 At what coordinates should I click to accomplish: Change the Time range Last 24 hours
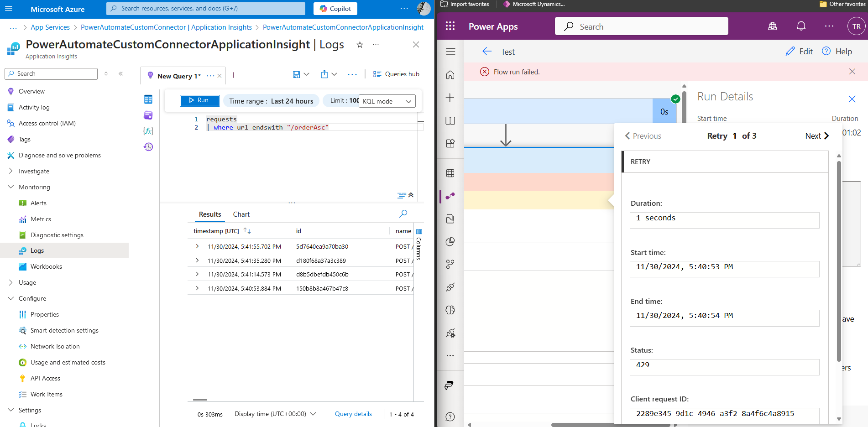271,101
